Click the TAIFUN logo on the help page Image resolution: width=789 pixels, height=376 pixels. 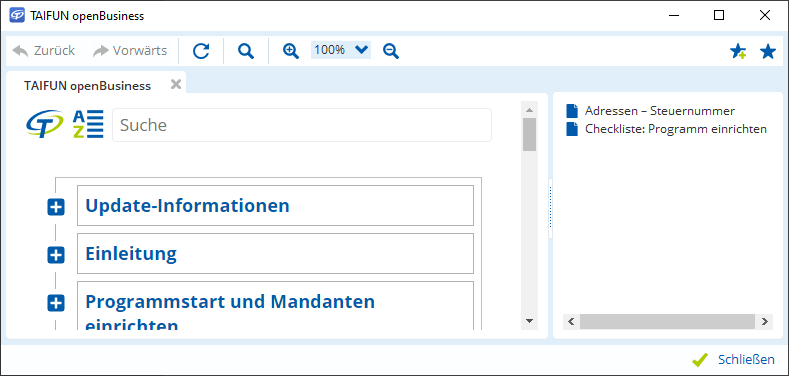(45, 124)
